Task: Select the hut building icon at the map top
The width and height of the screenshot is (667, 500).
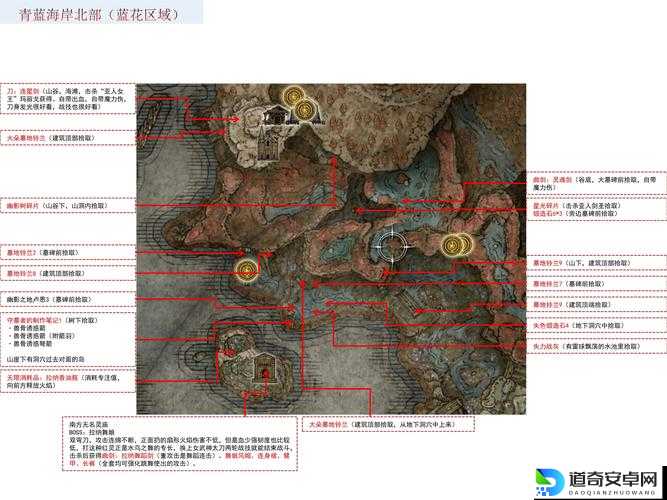Action: pos(276,115)
